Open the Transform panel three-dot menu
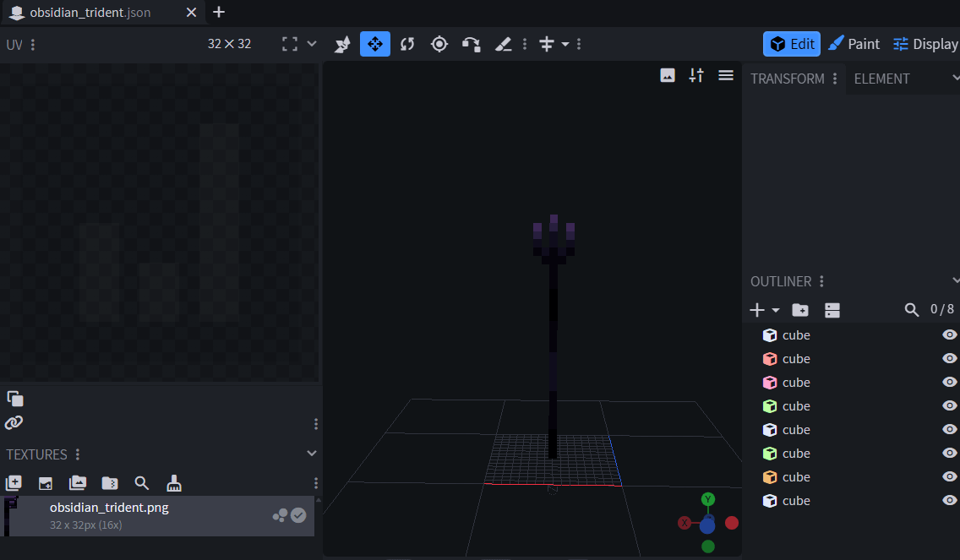Image resolution: width=960 pixels, height=560 pixels. click(x=834, y=79)
